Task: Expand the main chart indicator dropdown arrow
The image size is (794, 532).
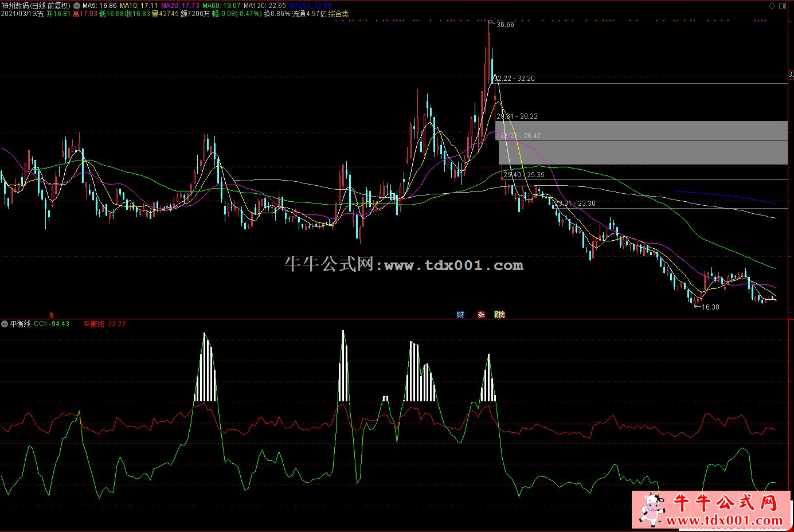Action: click(x=77, y=6)
